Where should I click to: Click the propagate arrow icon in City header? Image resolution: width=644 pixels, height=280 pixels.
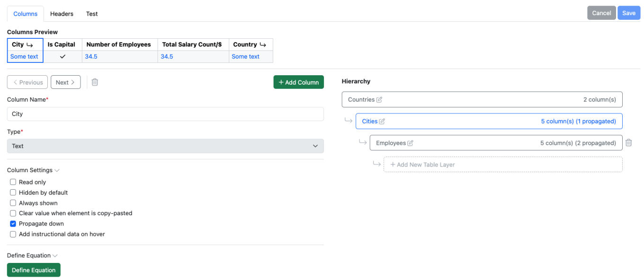29,45
